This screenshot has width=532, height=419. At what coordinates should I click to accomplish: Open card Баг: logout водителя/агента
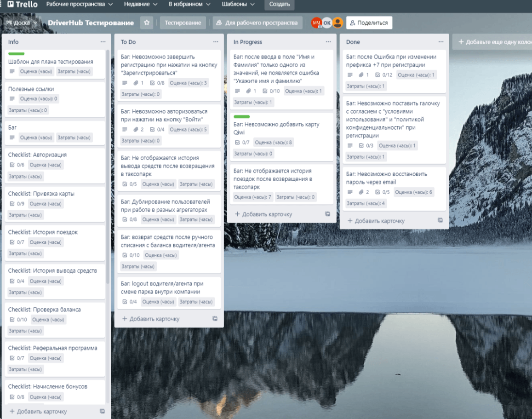169,293
